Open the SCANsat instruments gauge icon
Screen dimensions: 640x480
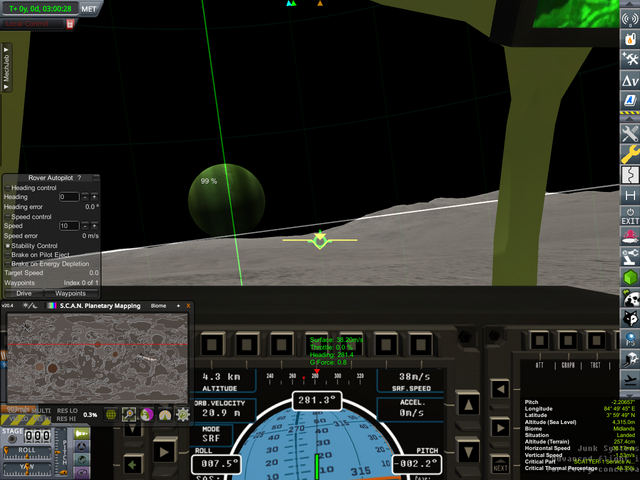click(165, 415)
